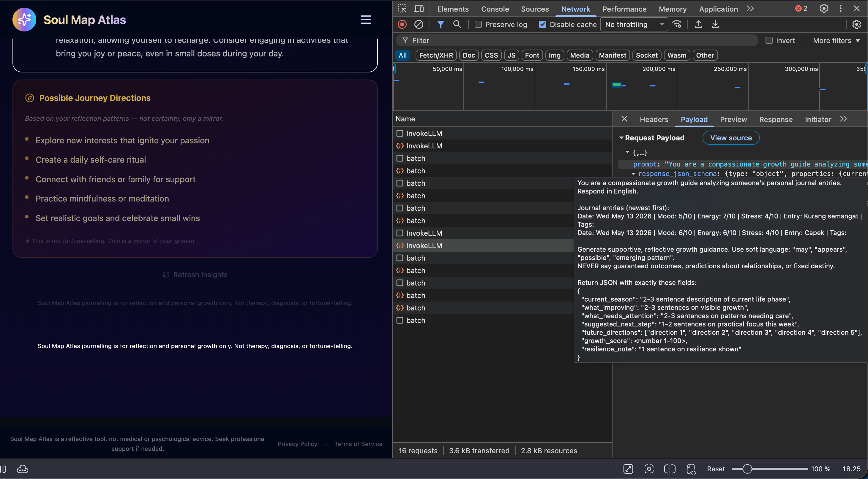The height and width of the screenshot is (479, 868).
Task: Toggle the Other request type filter
Action: click(705, 55)
